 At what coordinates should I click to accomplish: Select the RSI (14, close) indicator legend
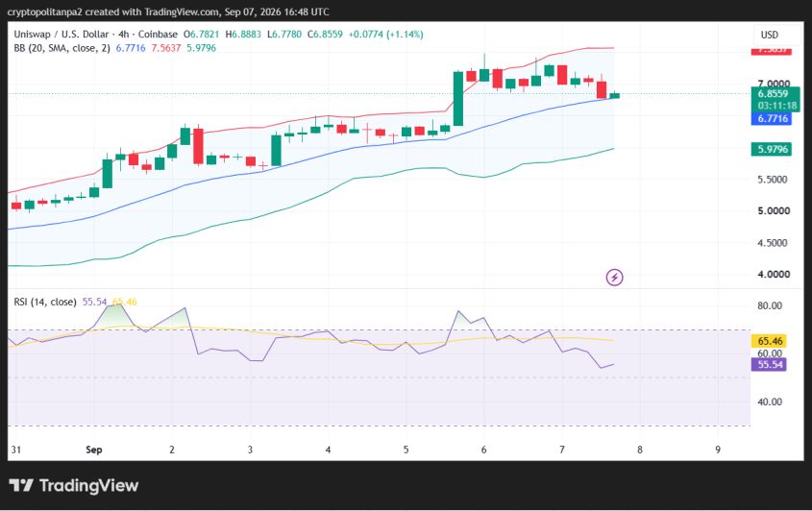point(45,302)
